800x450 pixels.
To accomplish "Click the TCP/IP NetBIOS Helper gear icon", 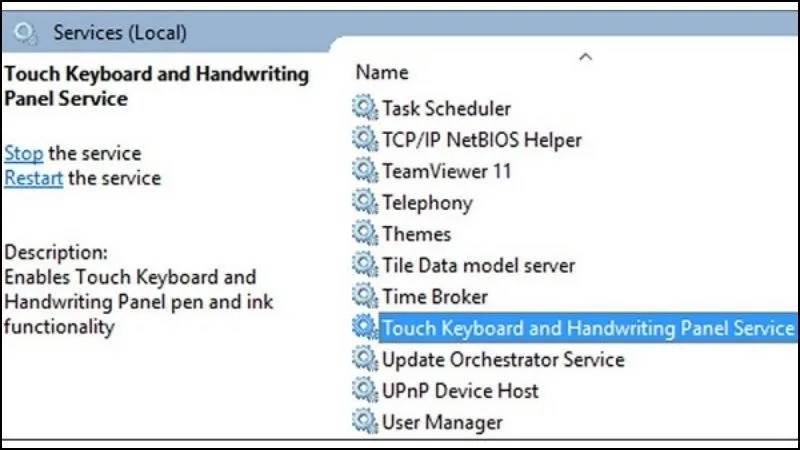I will (x=364, y=139).
